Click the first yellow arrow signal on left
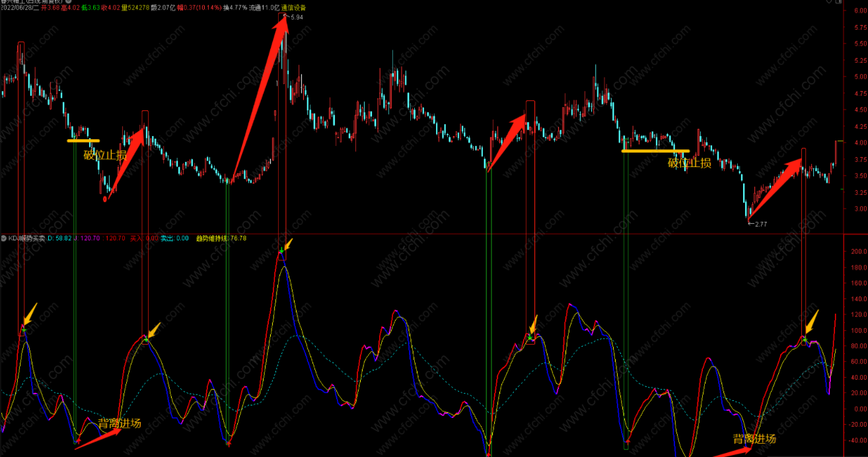 31,312
